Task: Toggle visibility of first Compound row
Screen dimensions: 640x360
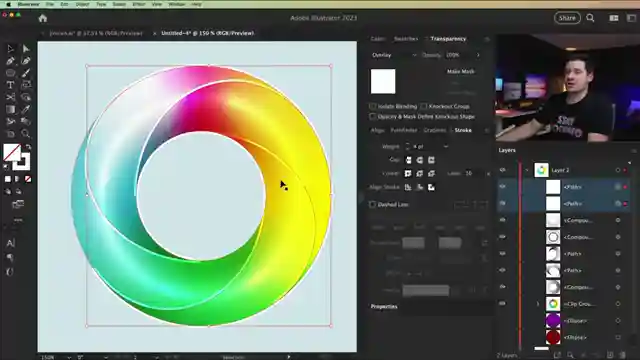Action: click(x=502, y=220)
